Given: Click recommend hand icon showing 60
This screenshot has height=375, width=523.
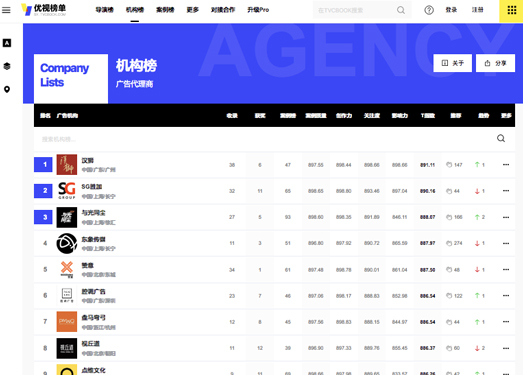Looking at the screenshot, I should [x=449, y=348].
